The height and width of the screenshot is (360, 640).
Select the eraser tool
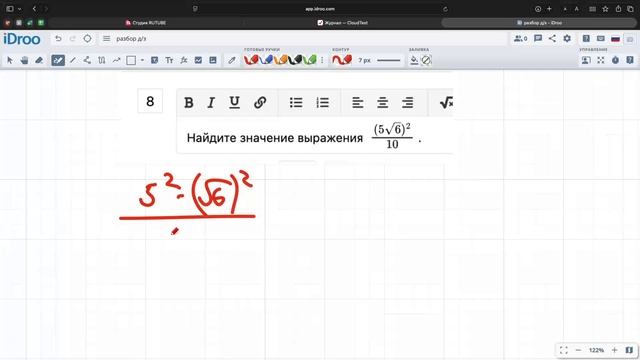39,60
